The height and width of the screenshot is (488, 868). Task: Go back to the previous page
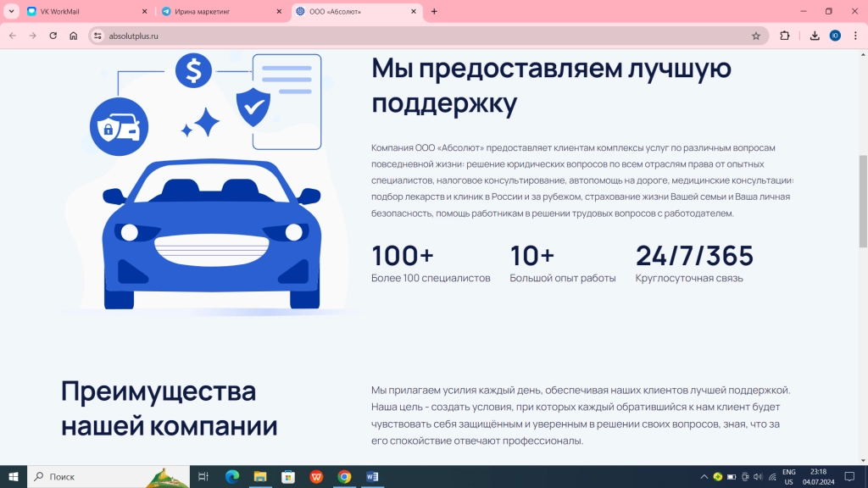[x=13, y=36]
